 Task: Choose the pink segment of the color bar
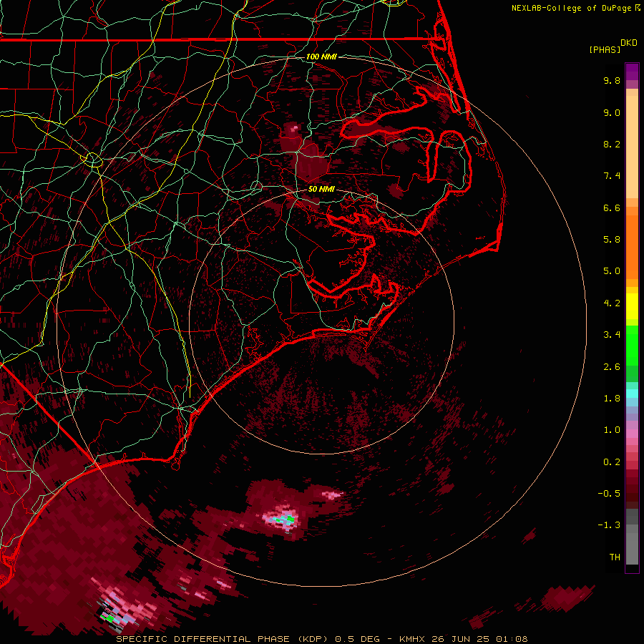pos(632,434)
